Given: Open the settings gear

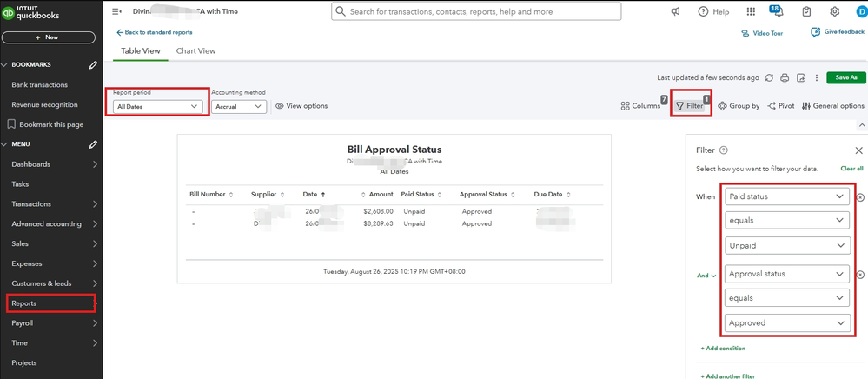Looking at the screenshot, I should coord(834,12).
